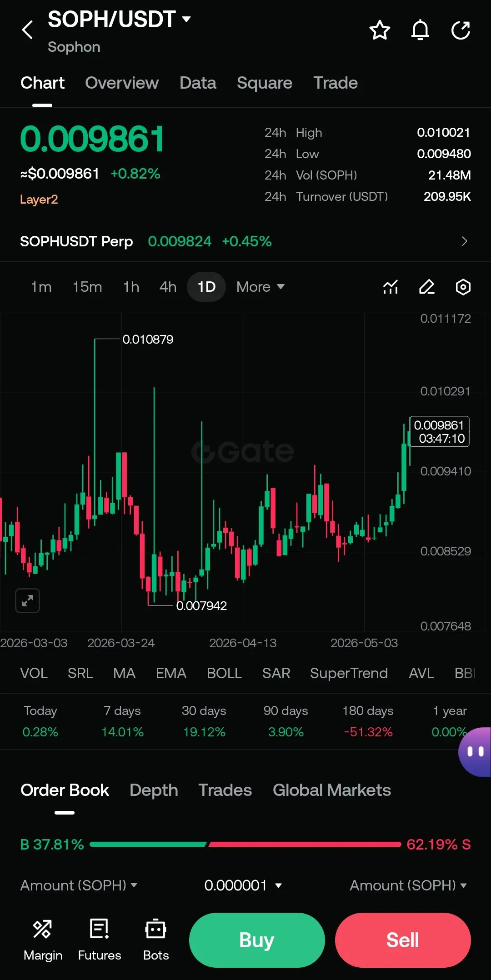
Task: Open chart indicators icon
Action: [391, 287]
